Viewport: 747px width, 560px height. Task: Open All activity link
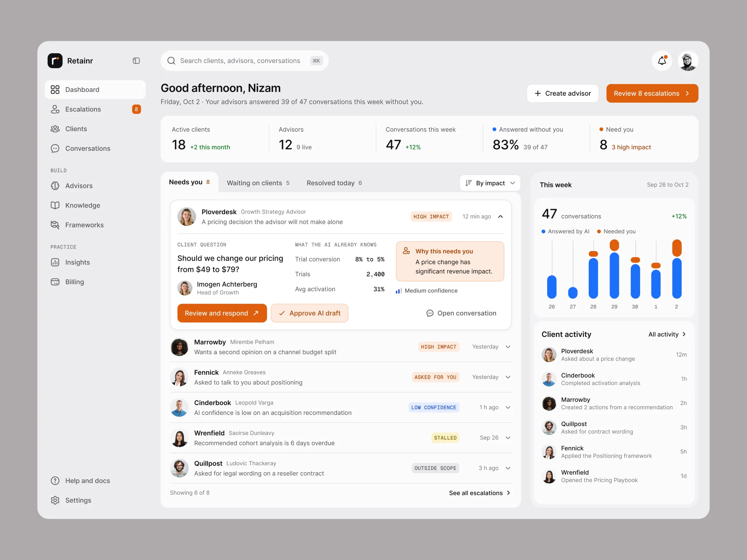[667, 335]
